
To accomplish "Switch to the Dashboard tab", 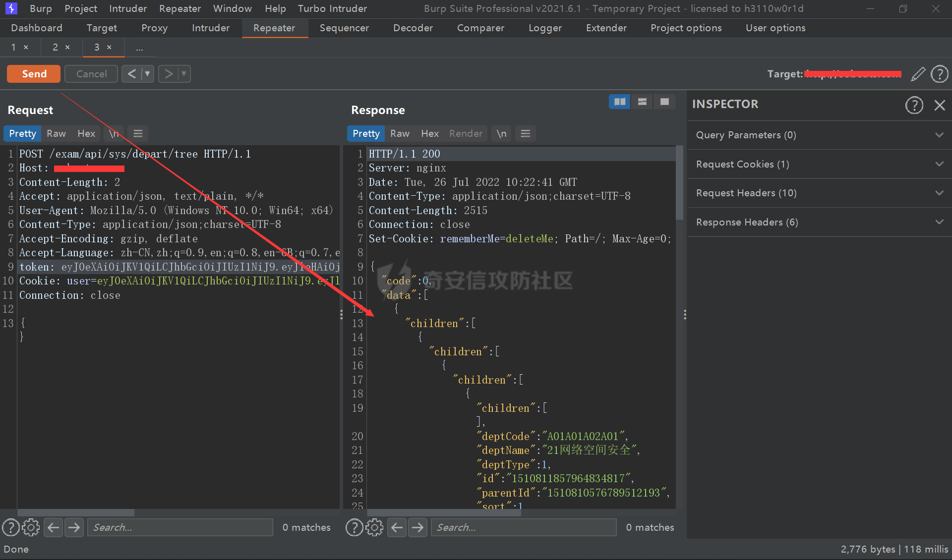I will [x=37, y=28].
